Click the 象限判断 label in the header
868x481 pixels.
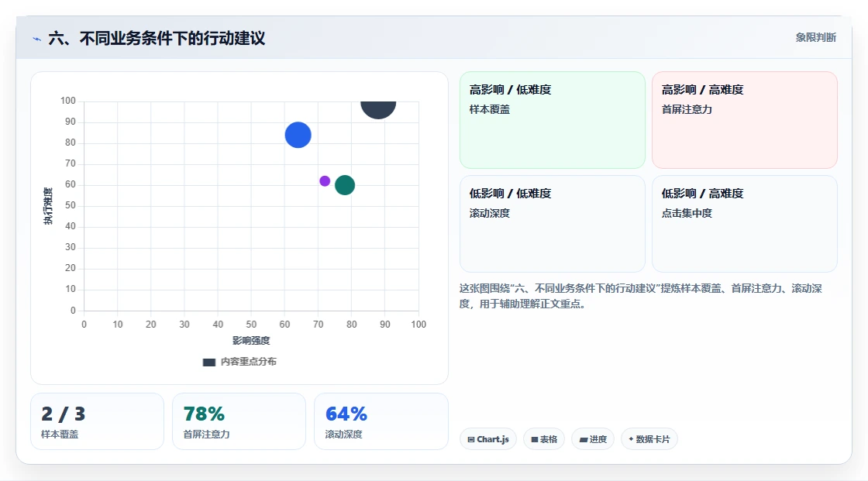pos(816,38)
